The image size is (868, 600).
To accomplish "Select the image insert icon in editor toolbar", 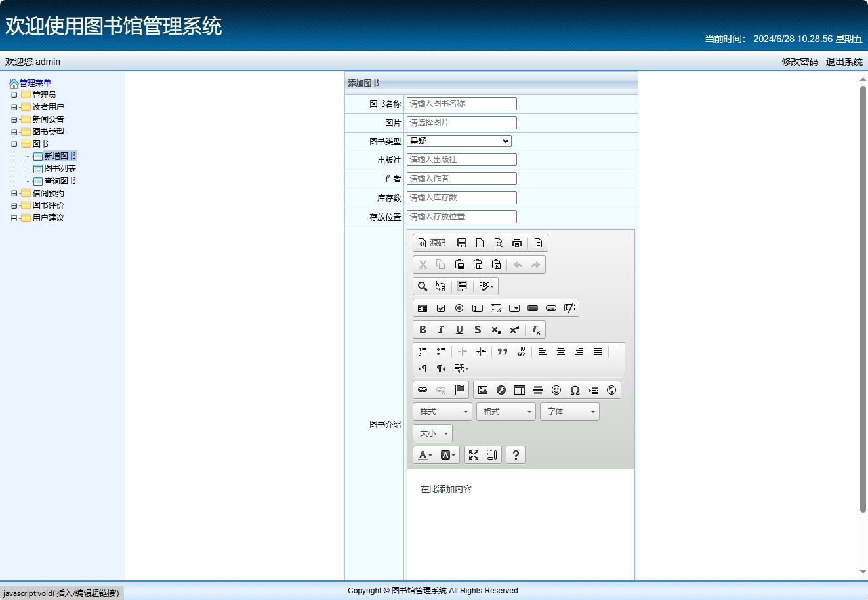I will point(483,390).
